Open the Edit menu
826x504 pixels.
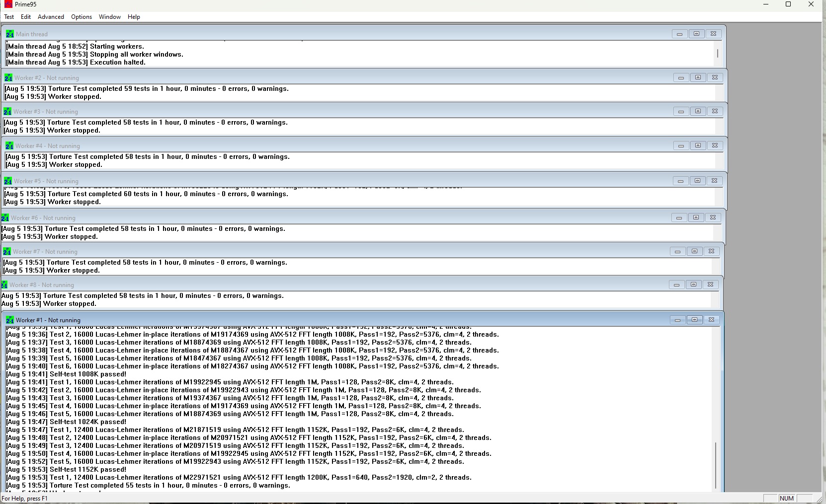[26, 17]
